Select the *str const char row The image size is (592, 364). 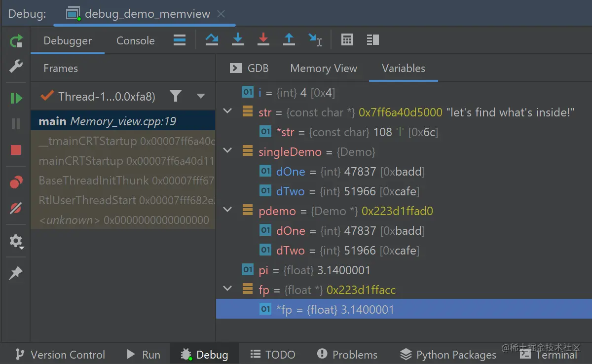[404, 132]
